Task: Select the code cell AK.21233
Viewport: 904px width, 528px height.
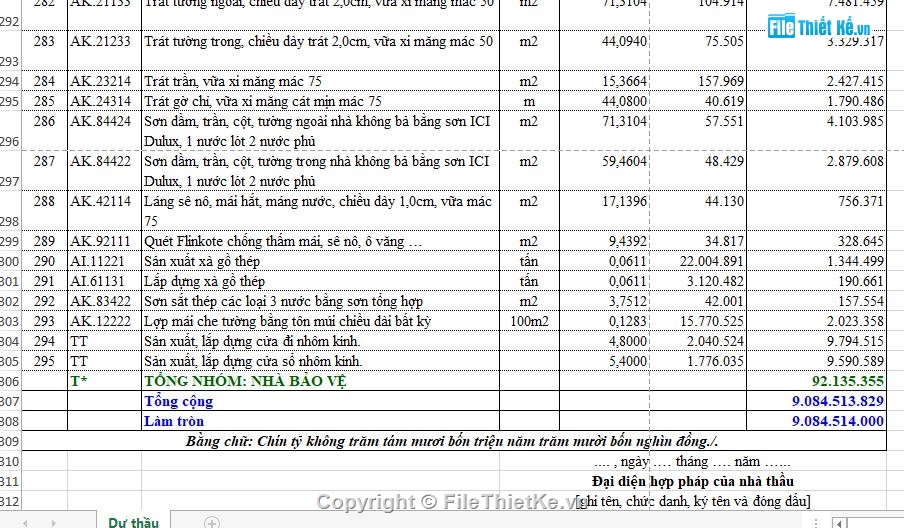Action: (x=104, y=50)
